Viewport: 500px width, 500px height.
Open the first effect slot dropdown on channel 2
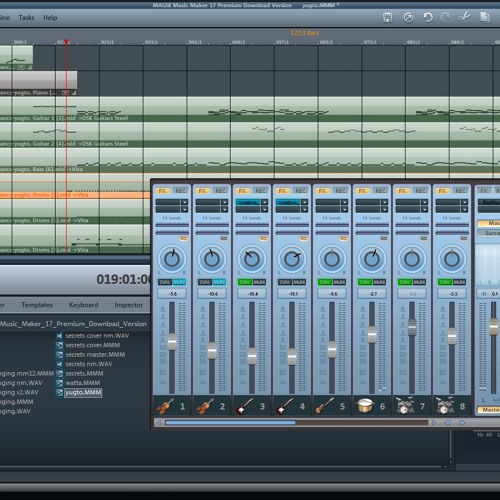[224, 202]
